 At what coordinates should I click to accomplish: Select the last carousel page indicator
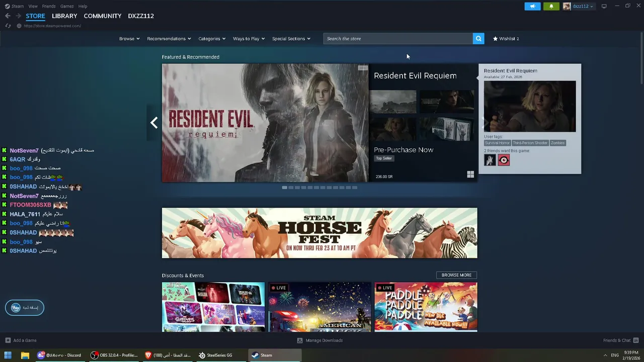pyautogui.click(x=355, y=188)
